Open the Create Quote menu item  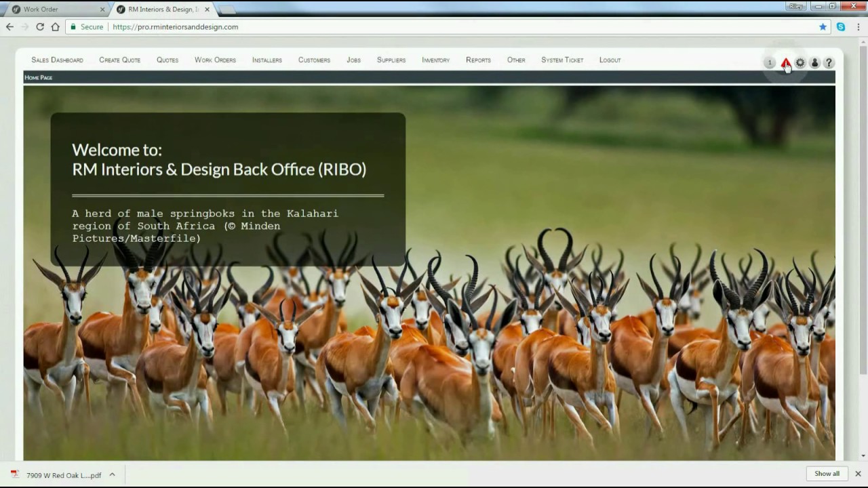tap(119, 60)
